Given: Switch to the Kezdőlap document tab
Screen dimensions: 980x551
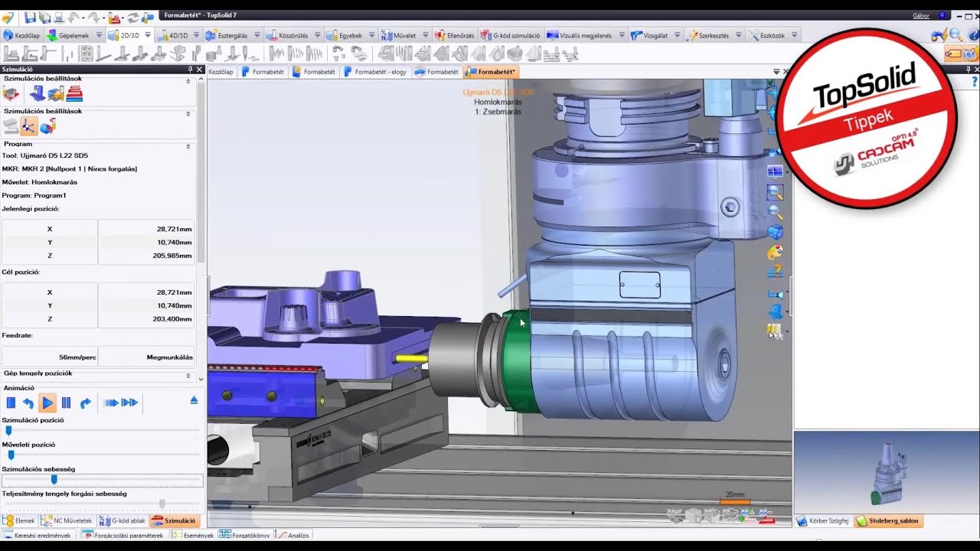Looking at the screenshot, I should click(x=220, y=72).
